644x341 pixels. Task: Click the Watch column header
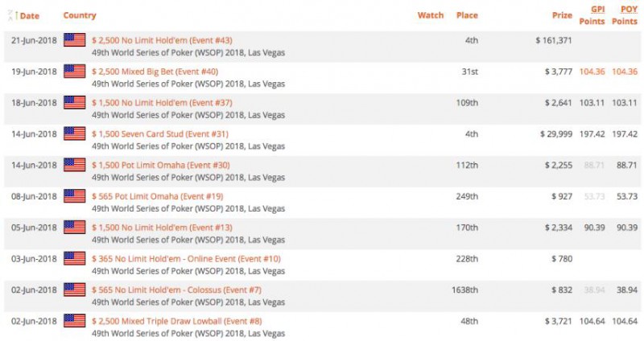431,15
